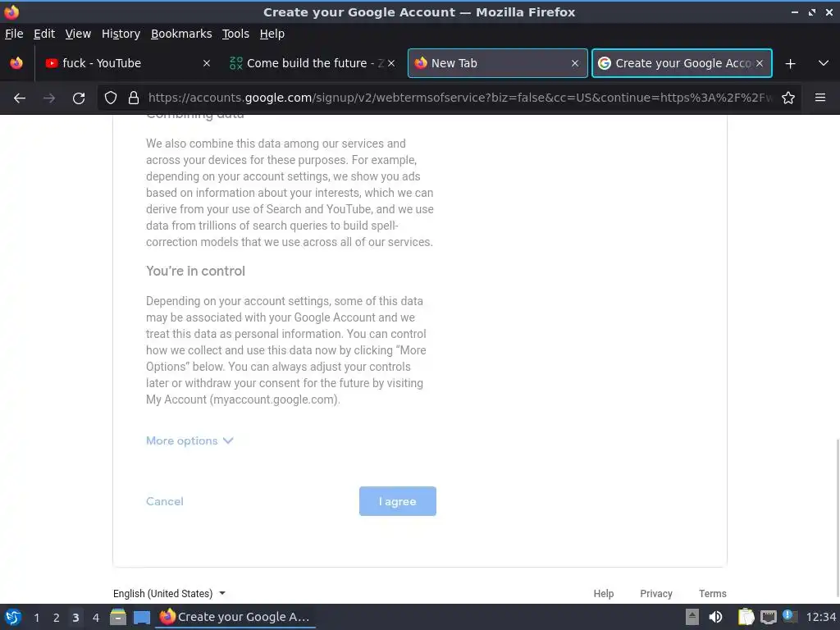Click the forward navigation arrow

48,98
